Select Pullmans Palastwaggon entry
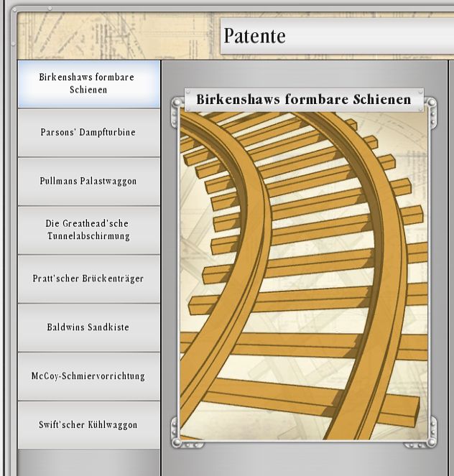This screenshot has width=454, height=476. coord(88,182)
